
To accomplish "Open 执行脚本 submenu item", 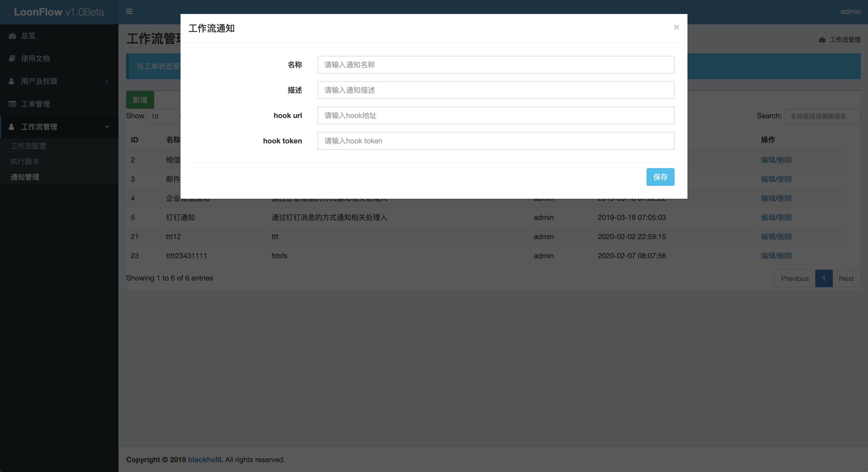I will pos(25,161).
